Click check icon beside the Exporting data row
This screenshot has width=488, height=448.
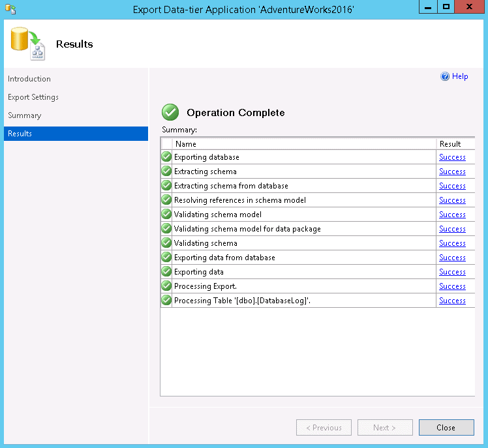click(166, 271)
